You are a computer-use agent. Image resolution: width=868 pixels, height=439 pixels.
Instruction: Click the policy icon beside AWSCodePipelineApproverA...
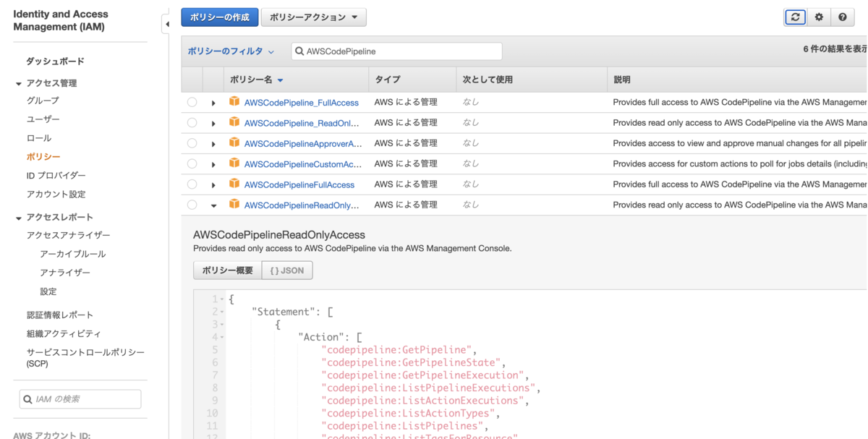pos(234,142)
